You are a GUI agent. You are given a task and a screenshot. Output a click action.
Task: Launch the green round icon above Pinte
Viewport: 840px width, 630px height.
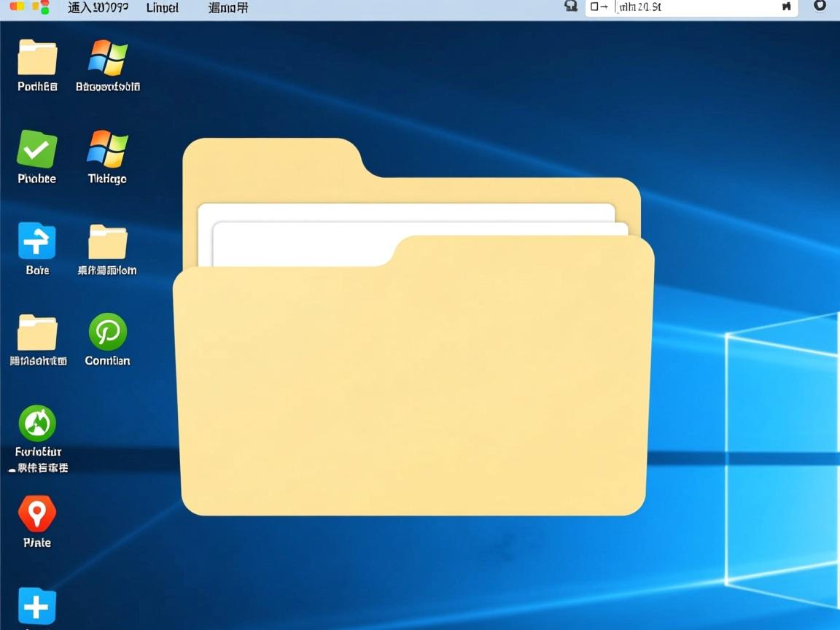point(37,424)
